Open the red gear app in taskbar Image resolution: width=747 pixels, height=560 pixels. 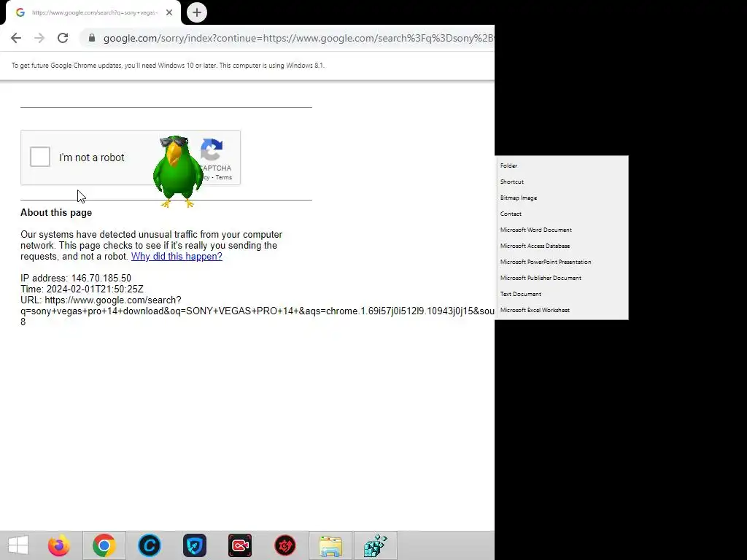285,545
